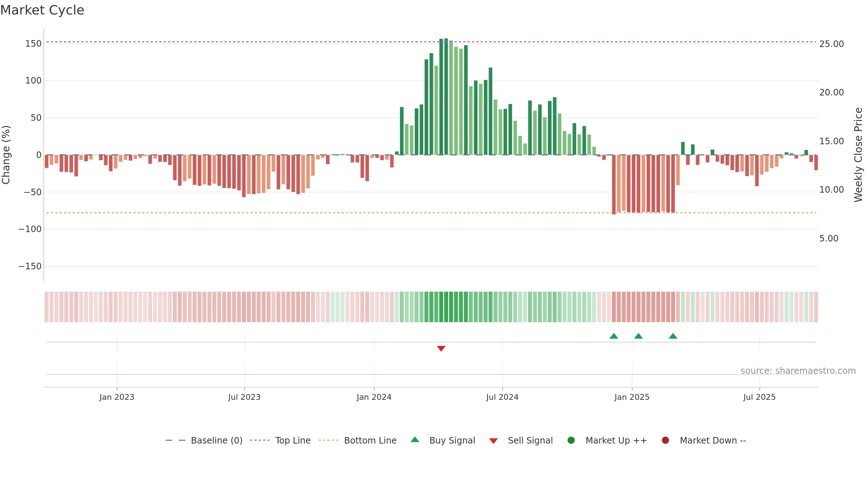Click the red Sell Signal triangle marker
This screenshot has height=488, width=868.
click(441, 348)
